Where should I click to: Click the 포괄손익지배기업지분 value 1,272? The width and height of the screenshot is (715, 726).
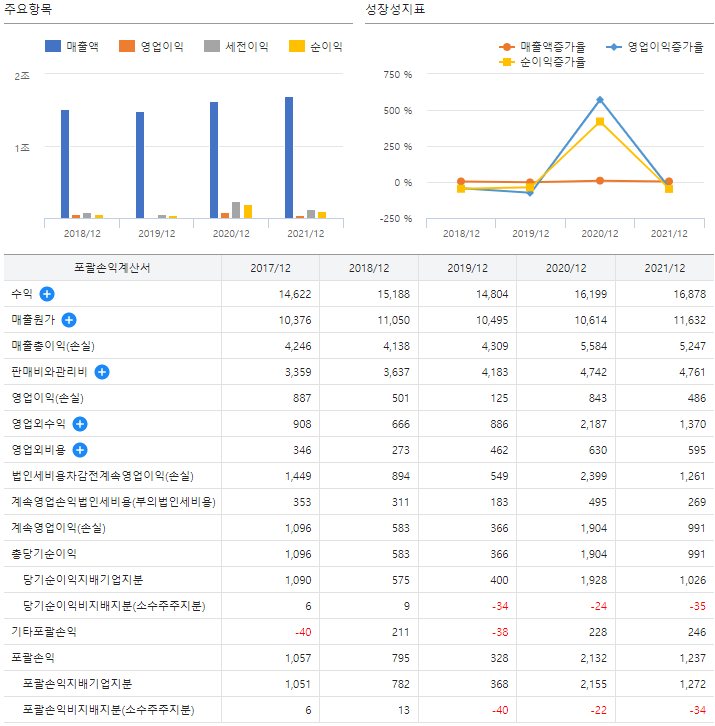point(693,683)
